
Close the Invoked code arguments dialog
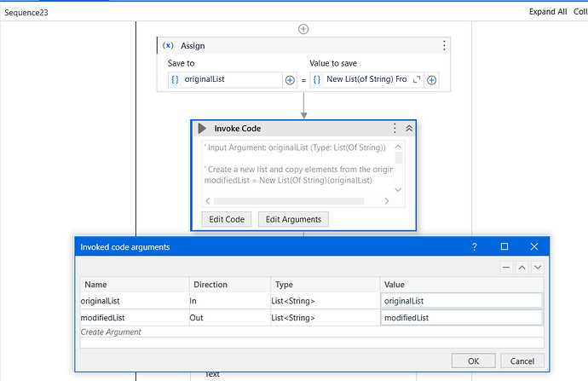(534, 246)
